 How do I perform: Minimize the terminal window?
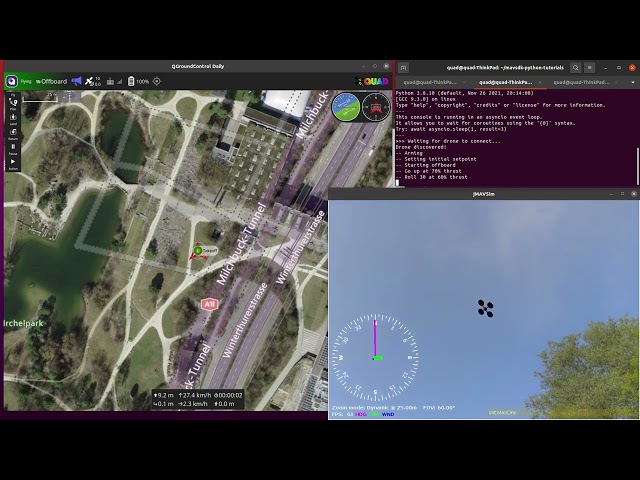coord(606,67)
